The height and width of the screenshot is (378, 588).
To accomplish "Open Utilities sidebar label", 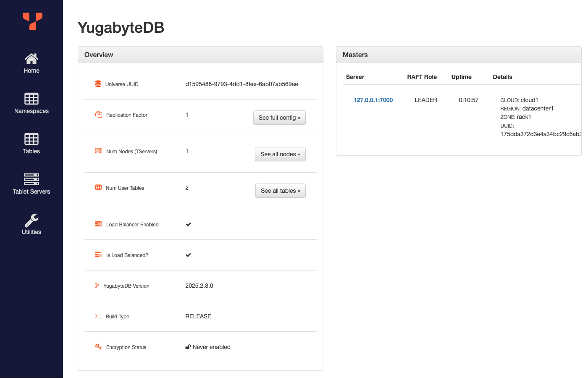I will tap(31, 232).
